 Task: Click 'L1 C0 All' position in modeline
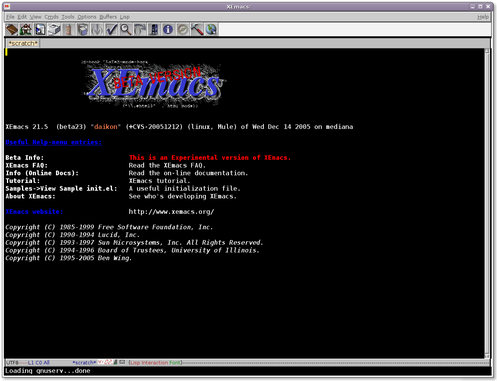[38, 362]
